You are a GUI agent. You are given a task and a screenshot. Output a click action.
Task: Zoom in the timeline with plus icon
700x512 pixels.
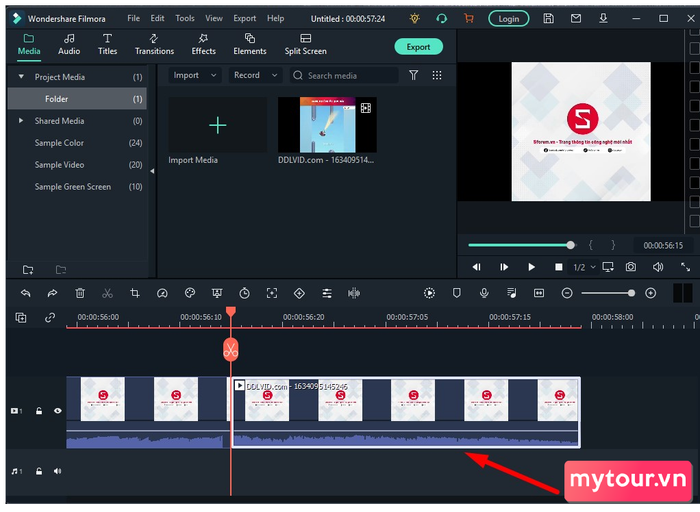[x=650, y=293]
